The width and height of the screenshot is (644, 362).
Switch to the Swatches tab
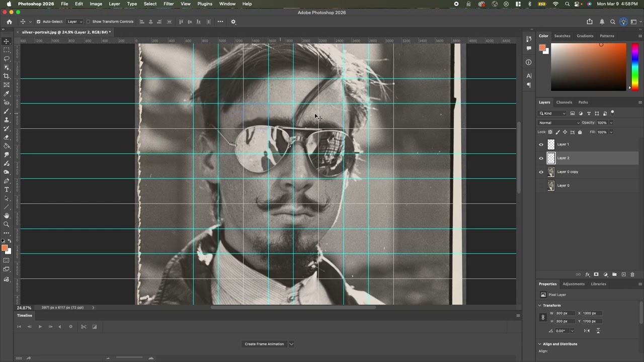coord(562,36)
